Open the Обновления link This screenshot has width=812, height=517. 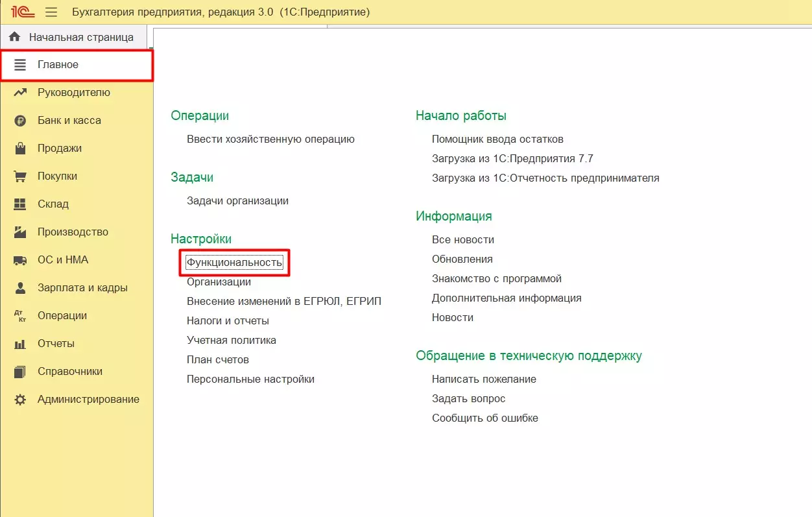coord(462,259)
